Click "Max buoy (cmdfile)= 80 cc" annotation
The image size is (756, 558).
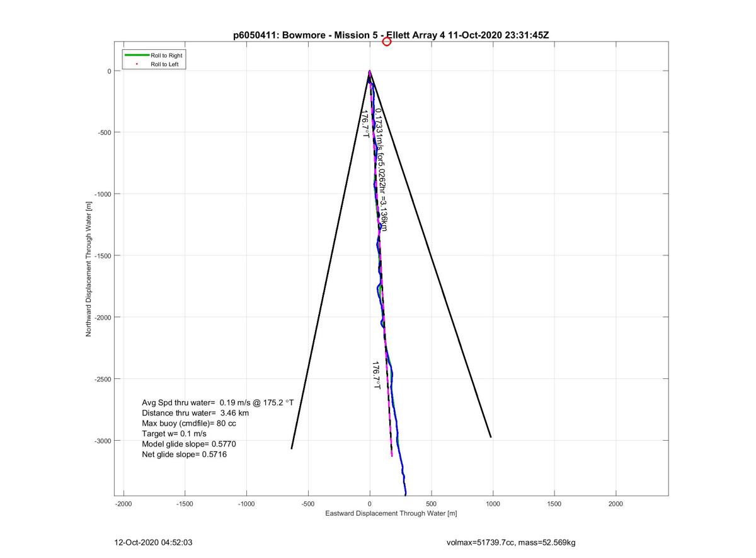coord(189,423)
